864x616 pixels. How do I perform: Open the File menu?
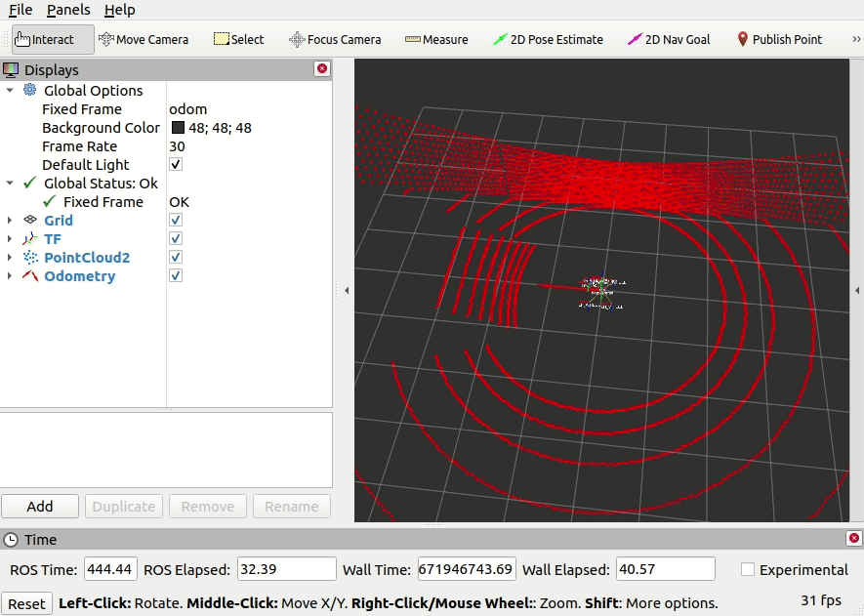[21, 10]
